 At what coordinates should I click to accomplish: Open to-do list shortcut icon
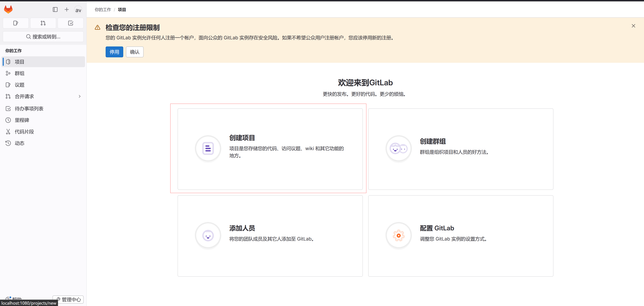point(70,23)
